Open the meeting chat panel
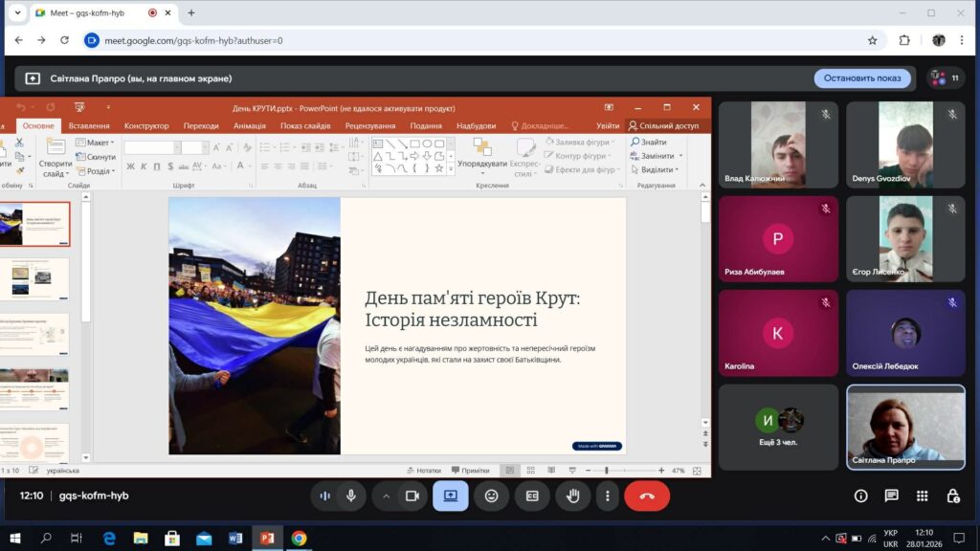The width and height of the screenshot is (980, 551). click(x=891, y=496)
